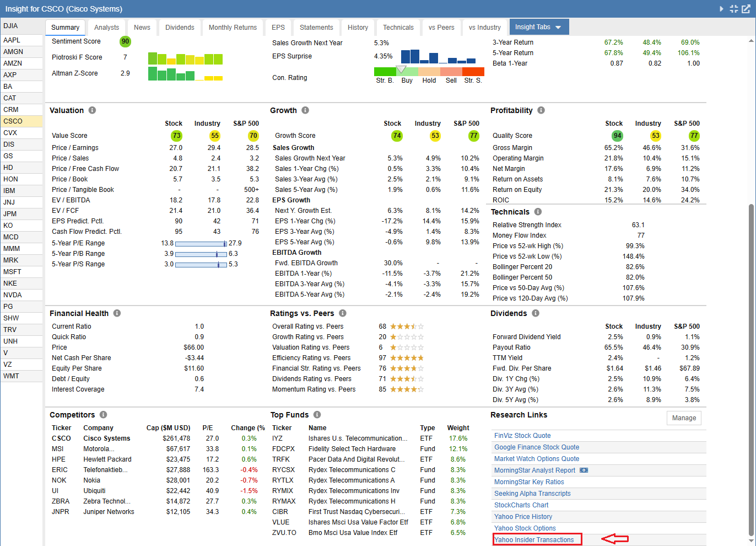This screenshot has width=756, height=546.
Task: Click the info icon next to Financial Health
Action: (117, 313)
